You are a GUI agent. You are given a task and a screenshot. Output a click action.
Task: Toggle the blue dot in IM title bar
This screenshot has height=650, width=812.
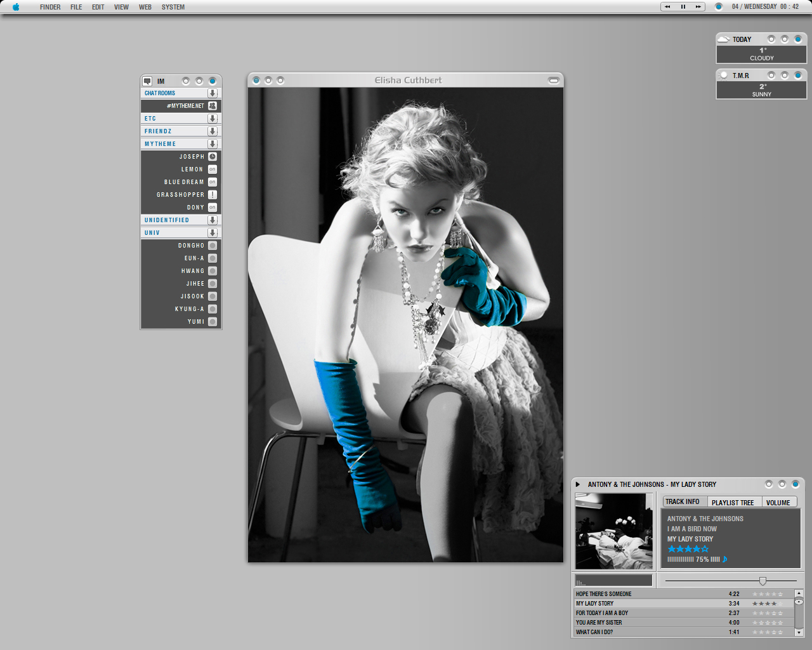(x=213, y=81)
